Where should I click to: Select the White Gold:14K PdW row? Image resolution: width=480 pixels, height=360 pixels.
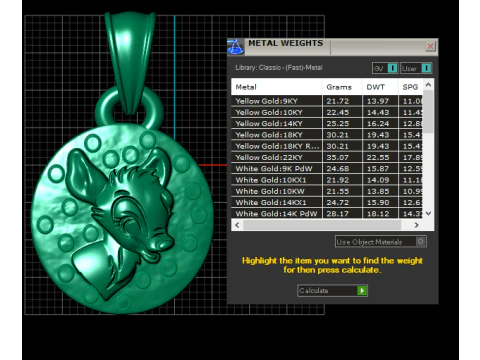(x=327, y=213)
